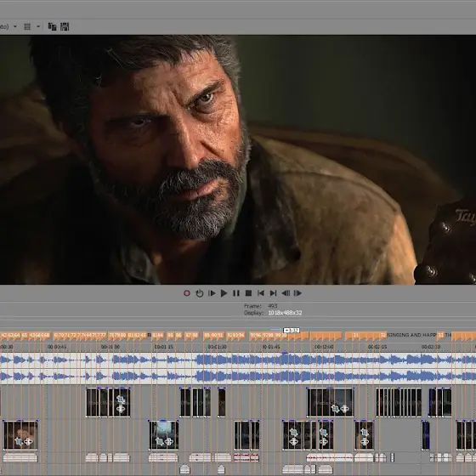Jump to project end with Go to End
476x476 pixels.
(273, 293)
